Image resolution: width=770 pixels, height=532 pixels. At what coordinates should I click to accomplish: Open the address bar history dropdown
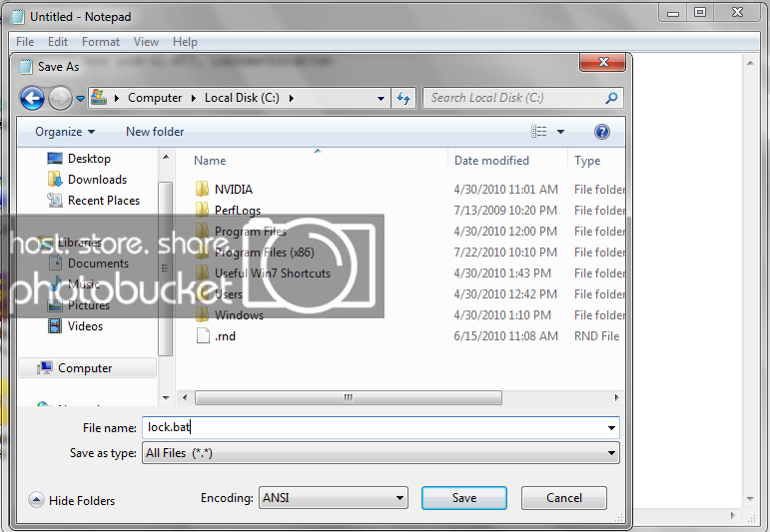coord(381,98)
